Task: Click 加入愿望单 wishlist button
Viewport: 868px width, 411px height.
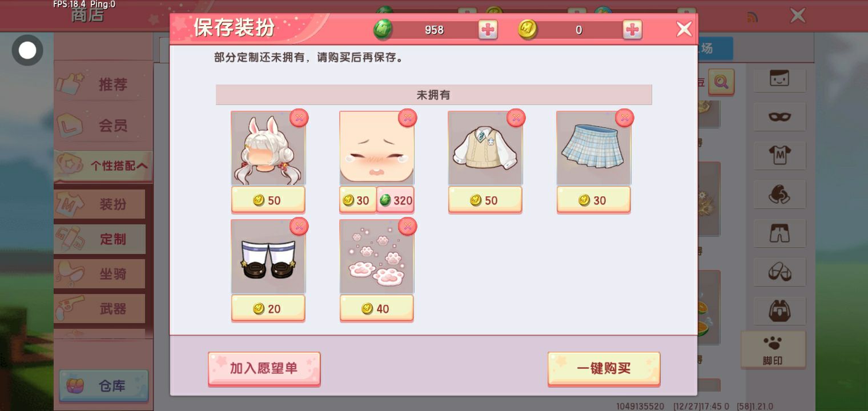Action: pos(264,369)
